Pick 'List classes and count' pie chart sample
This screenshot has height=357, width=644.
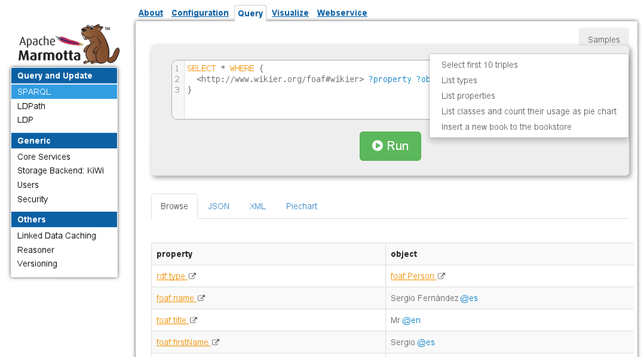click(x=528, y=111)
